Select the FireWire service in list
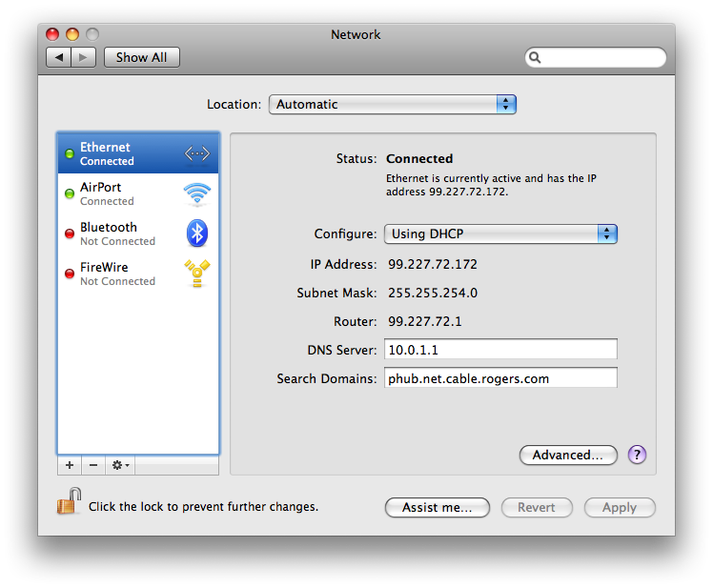The height and width of the screenshot is (588, 713). tap(138, 274)
